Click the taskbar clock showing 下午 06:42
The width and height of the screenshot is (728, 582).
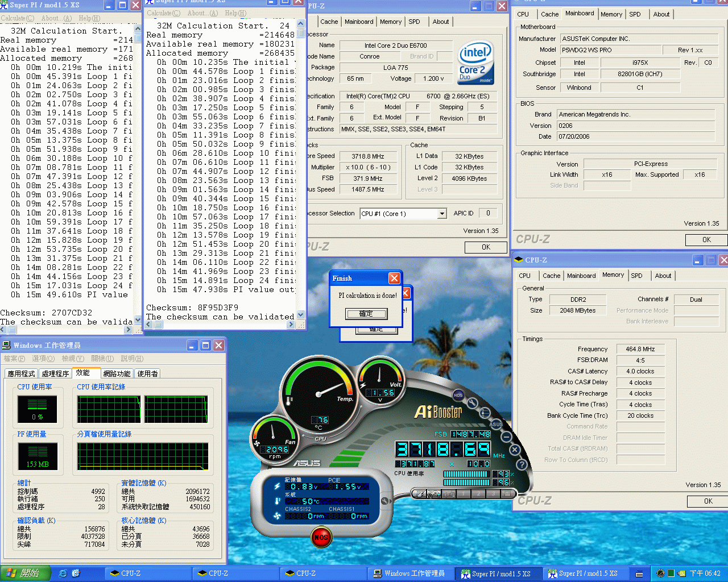(705, 573)
